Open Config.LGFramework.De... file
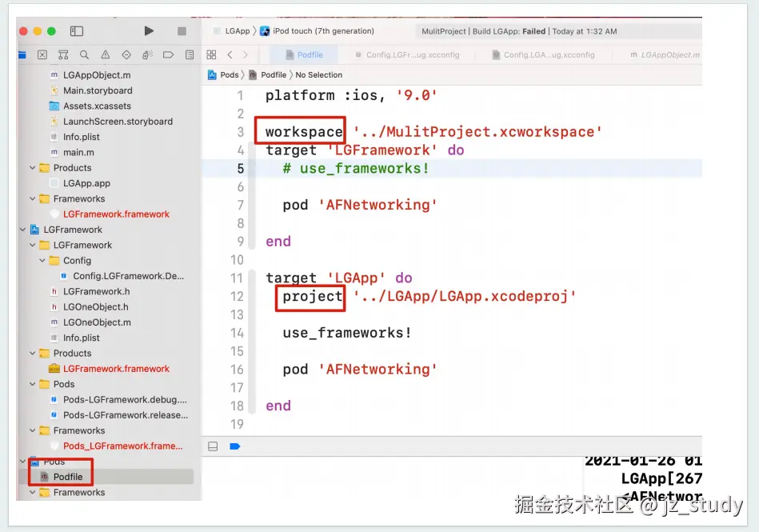This screenshot has width=759, height=532. (128, 276)
